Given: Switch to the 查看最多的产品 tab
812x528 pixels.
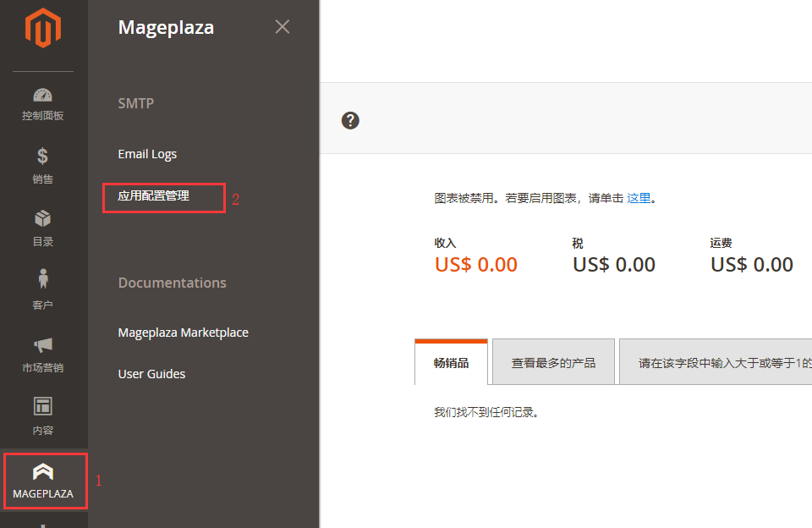Looking at the screenshot, I should [x=553, y=362].
